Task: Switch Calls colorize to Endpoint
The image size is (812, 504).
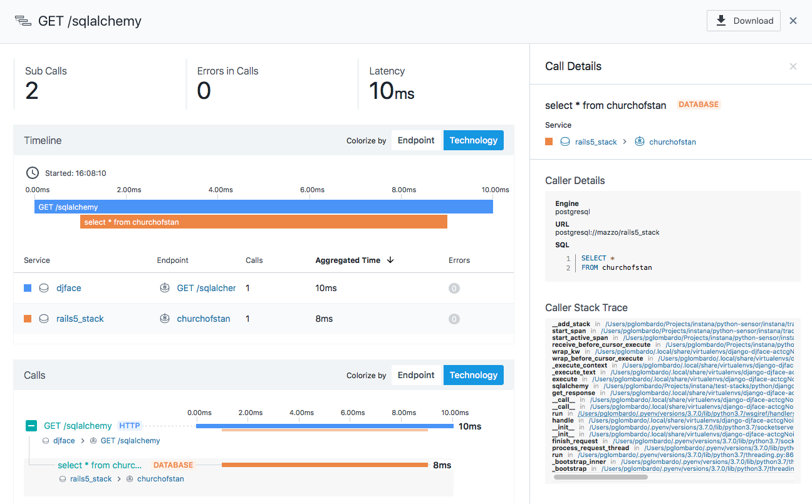Action: click(416, 375)
